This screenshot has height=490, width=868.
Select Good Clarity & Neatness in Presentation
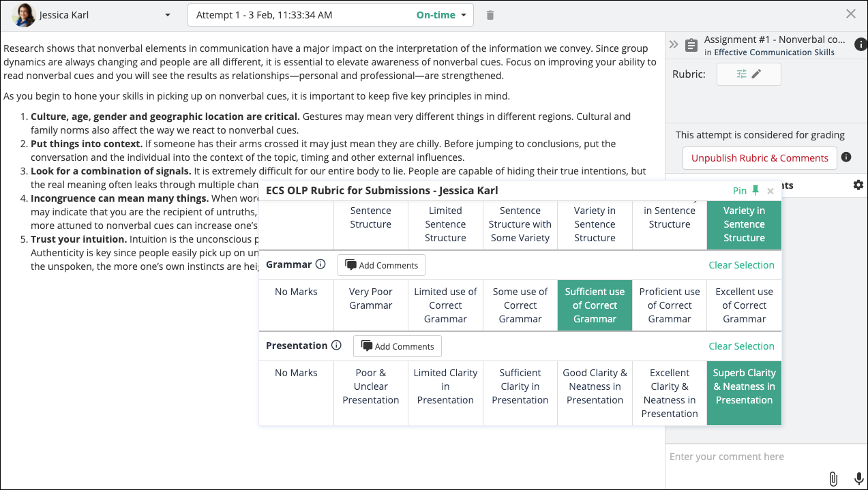pyautogui.click(x=595, y=393)
